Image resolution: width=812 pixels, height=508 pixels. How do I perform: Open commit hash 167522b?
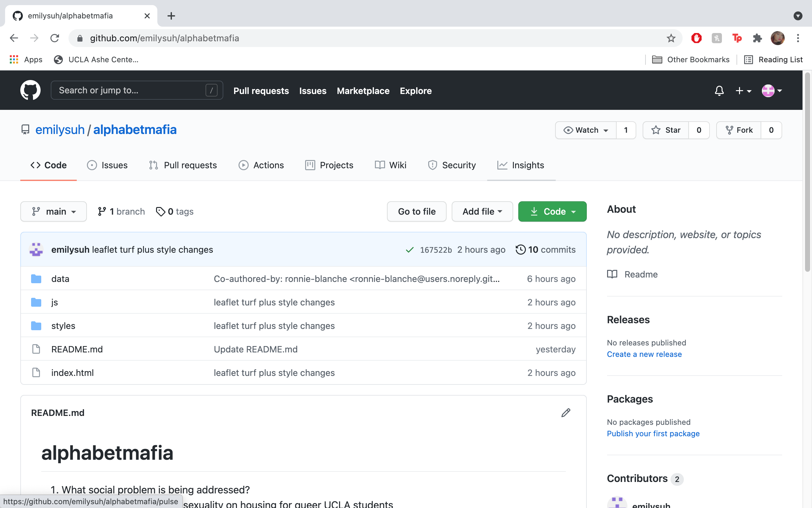[436, 250]
